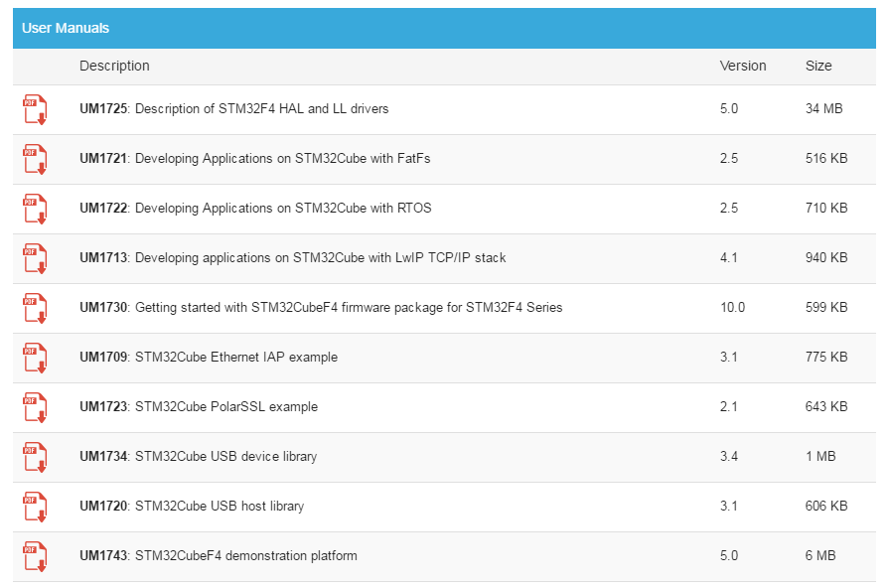Open the STM32Cube with FatFs manual link
The width and height of the screenshot is (889, 588).
coord(255,158)
